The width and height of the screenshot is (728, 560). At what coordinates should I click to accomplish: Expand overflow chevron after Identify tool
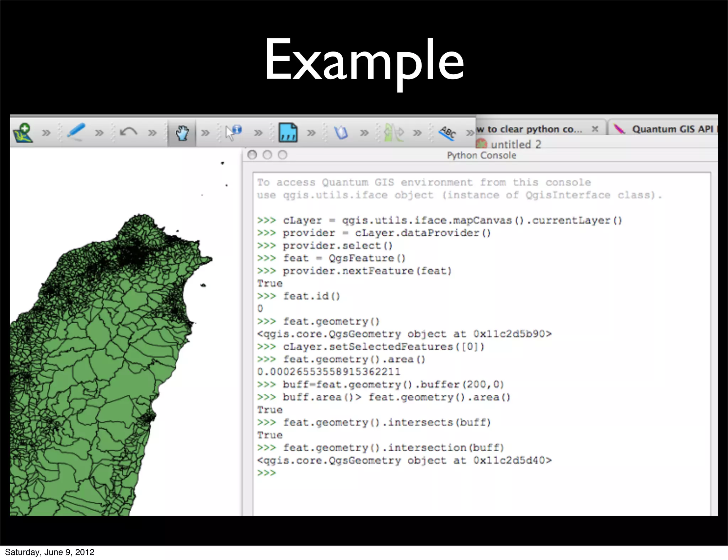[x=258, y=133]
